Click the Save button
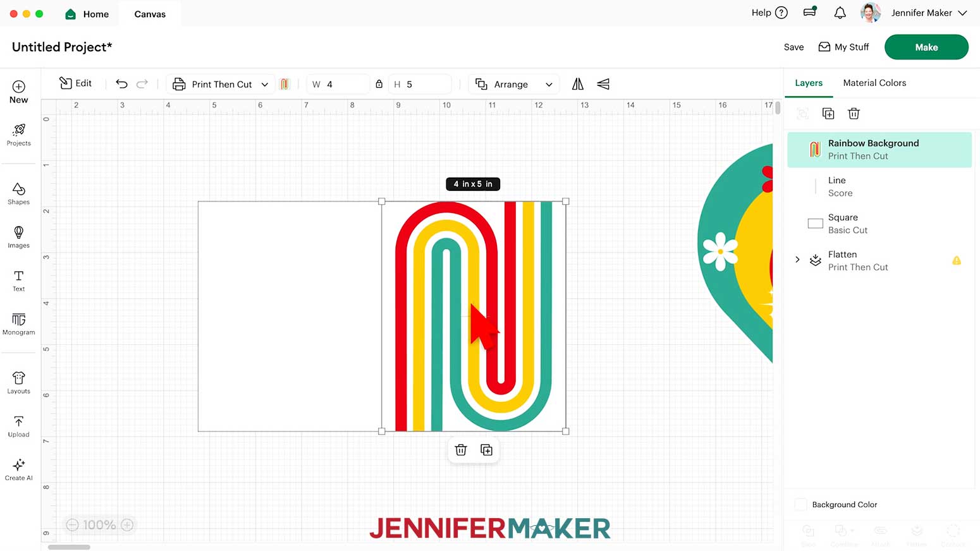The image size is (980, 551). (793, 47)
